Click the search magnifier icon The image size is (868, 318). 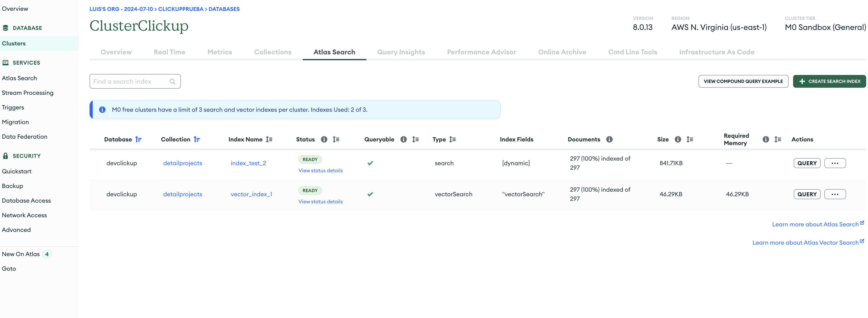click(172, 82)
